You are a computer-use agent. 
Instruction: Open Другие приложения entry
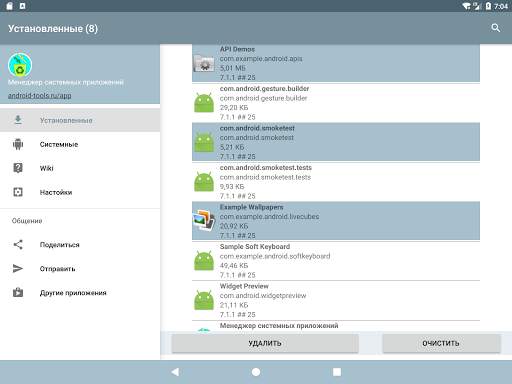(80, 293)
